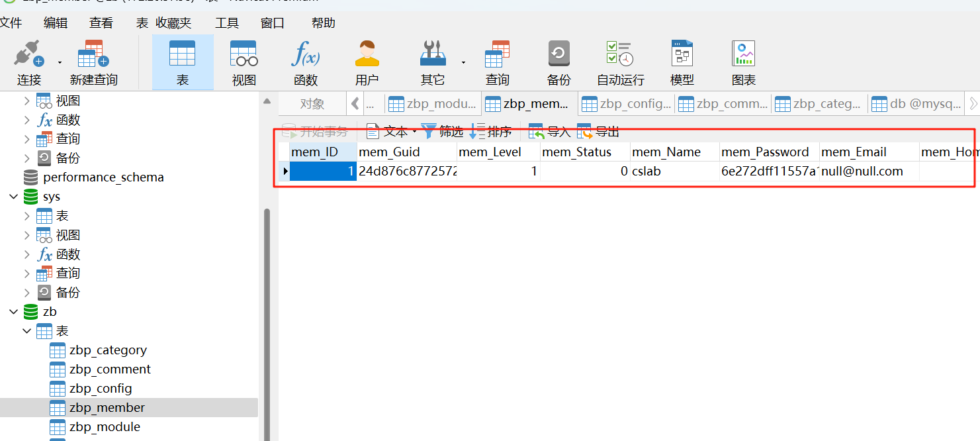Open the 连接 connection tool
Screen dimensions: 980x441
29,63
